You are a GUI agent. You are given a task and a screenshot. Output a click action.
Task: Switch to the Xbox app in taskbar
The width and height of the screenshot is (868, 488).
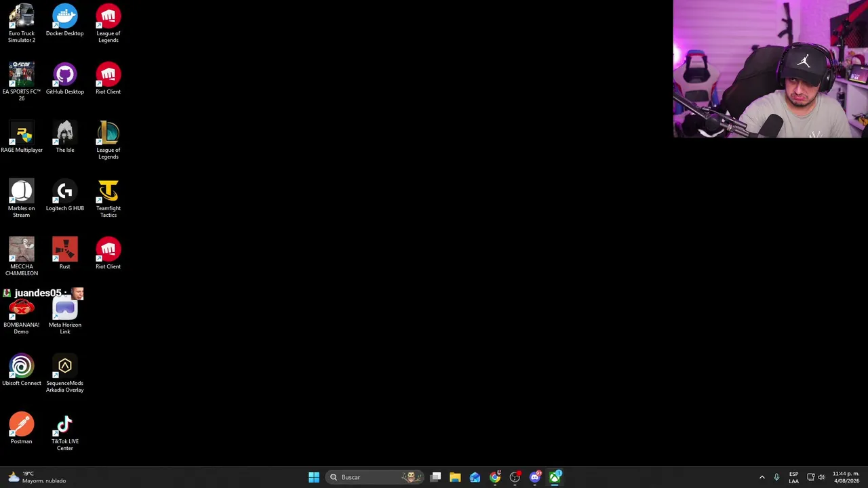[x=555, y=477]
